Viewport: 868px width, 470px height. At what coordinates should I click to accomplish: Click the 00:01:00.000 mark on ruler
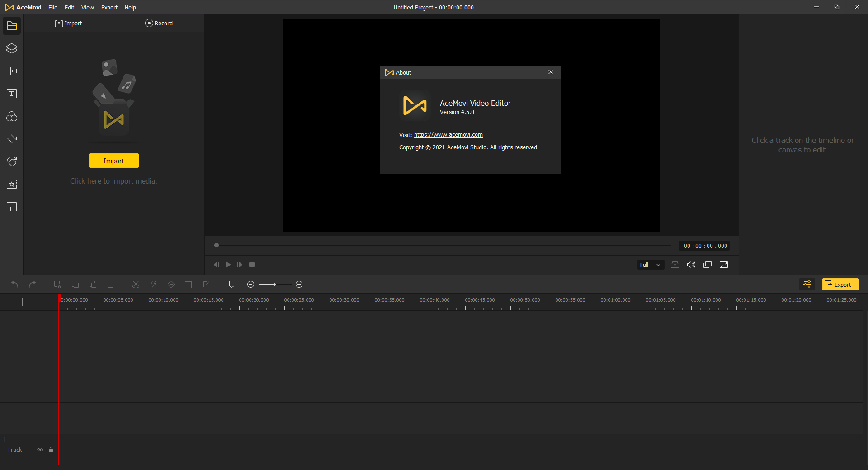coord(615,300)
